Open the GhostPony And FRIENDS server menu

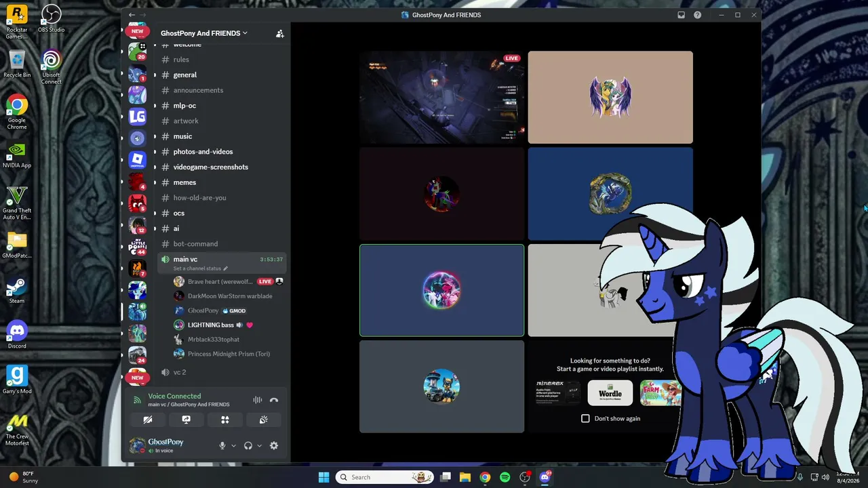pos(204,33)
